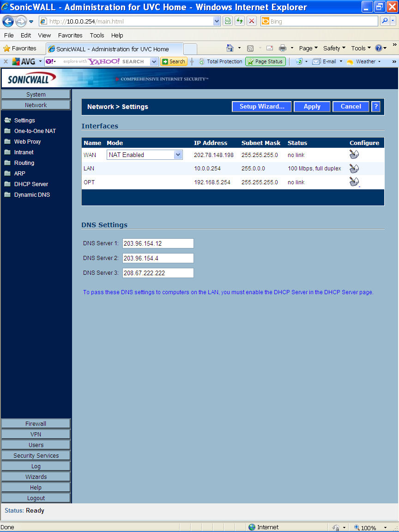Go to the Routing page
The image size is (399, 532).
click(24, 163)
